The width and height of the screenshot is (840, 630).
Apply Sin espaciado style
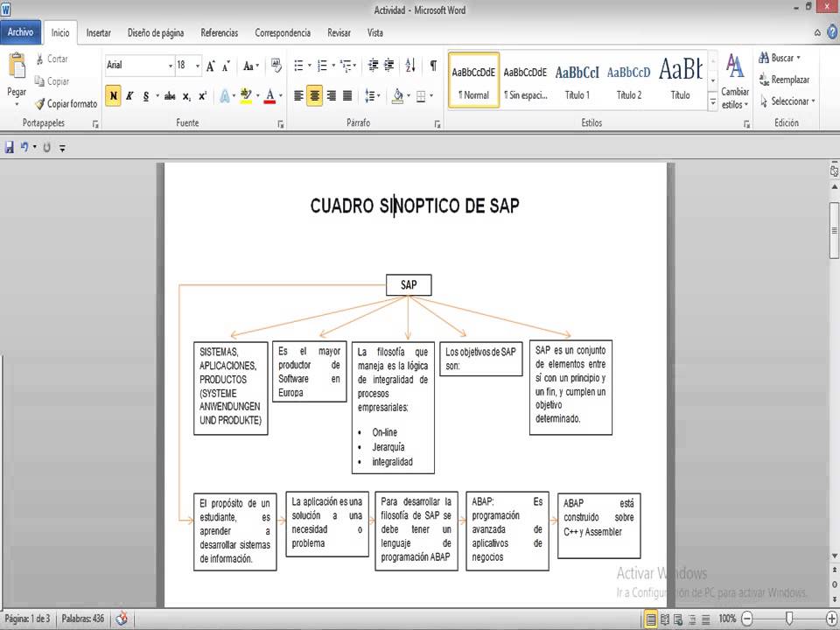point(525,80)
